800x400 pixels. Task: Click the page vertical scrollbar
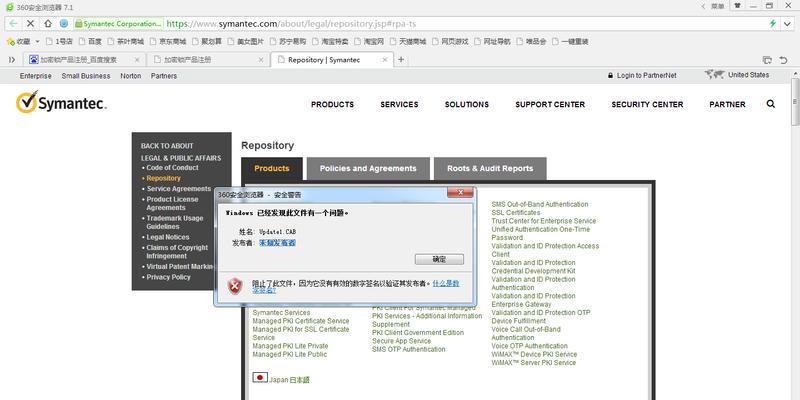795,101
